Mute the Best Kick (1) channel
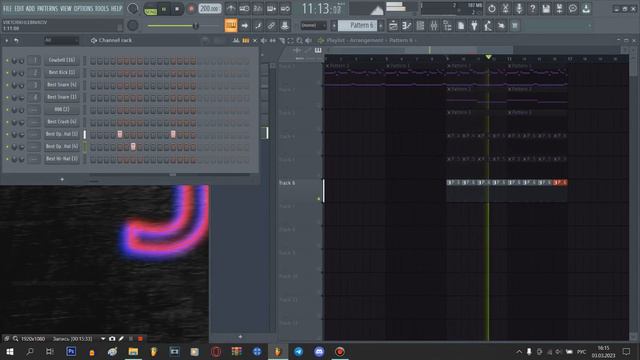640x360 pixels. click(7, 73)
